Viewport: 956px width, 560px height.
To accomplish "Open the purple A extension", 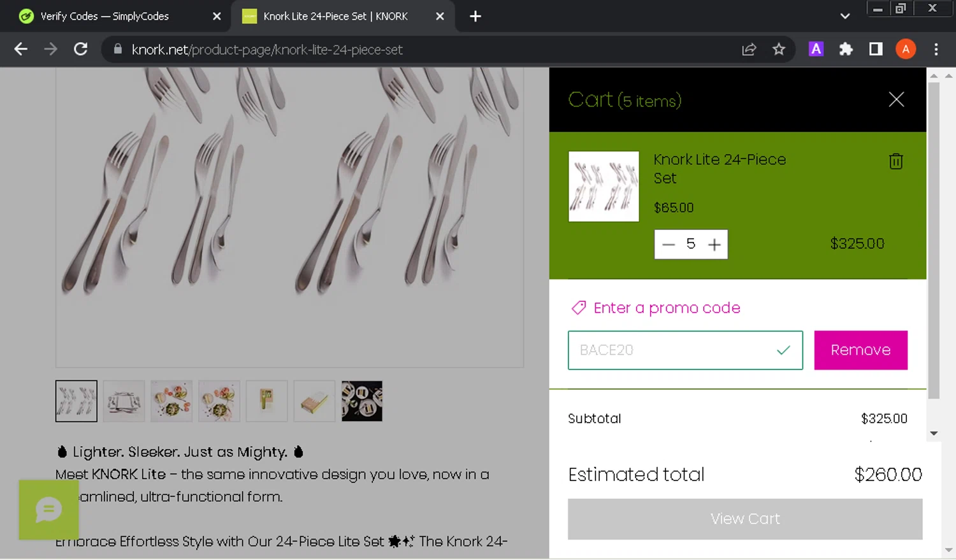I will click(x=816, y=49).
